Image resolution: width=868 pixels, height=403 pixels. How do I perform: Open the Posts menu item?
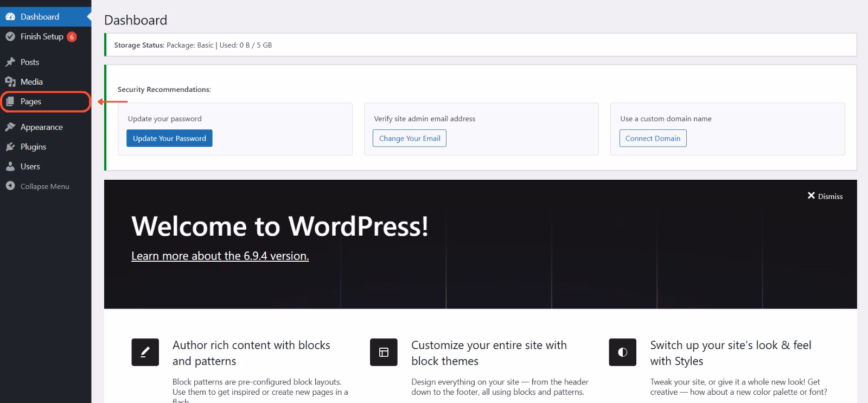[x=30, y=62]
